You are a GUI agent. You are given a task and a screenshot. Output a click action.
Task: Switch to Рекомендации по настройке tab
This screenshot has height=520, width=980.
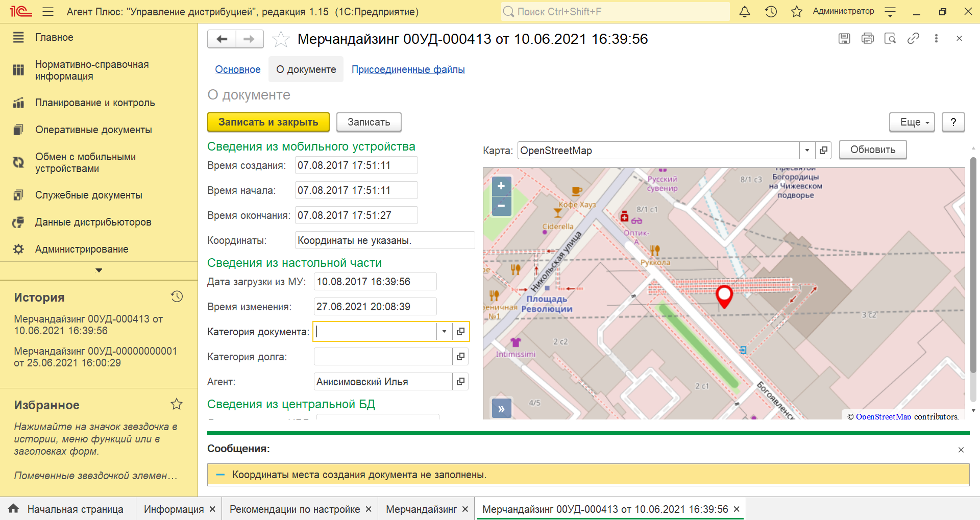click(x=295, y=509)
